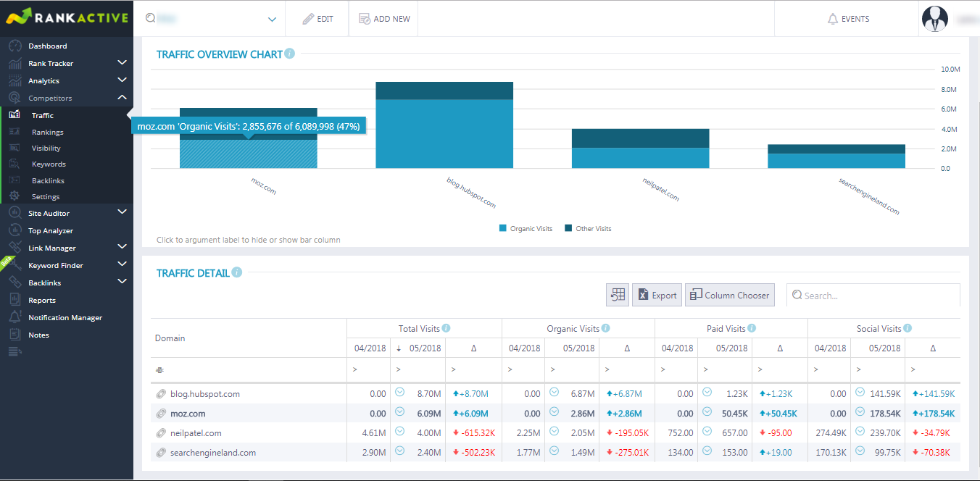Sort by Total Visits 05/2018 column

[x=418, y=348]
